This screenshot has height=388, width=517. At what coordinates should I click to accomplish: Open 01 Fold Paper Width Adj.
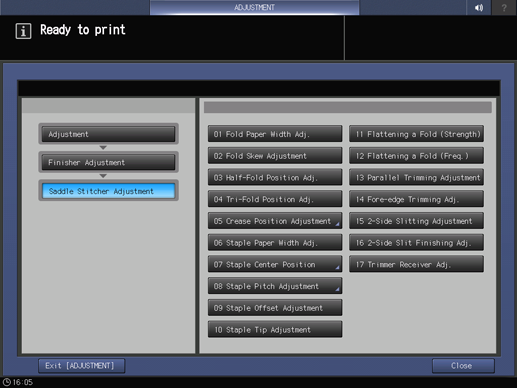point(275,134)
